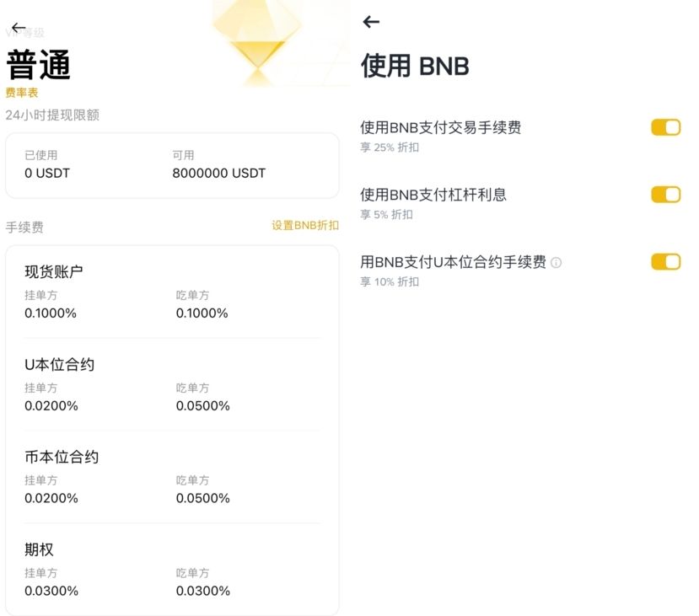Tap the 普通 VIP level title
699x616 pixels.
(39, 65)
